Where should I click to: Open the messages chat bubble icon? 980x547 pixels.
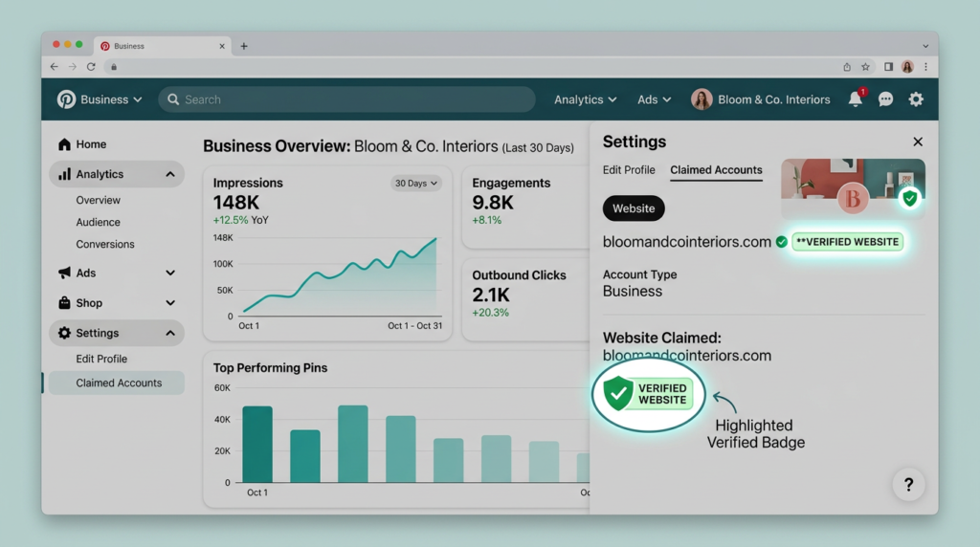coord(885,99)
